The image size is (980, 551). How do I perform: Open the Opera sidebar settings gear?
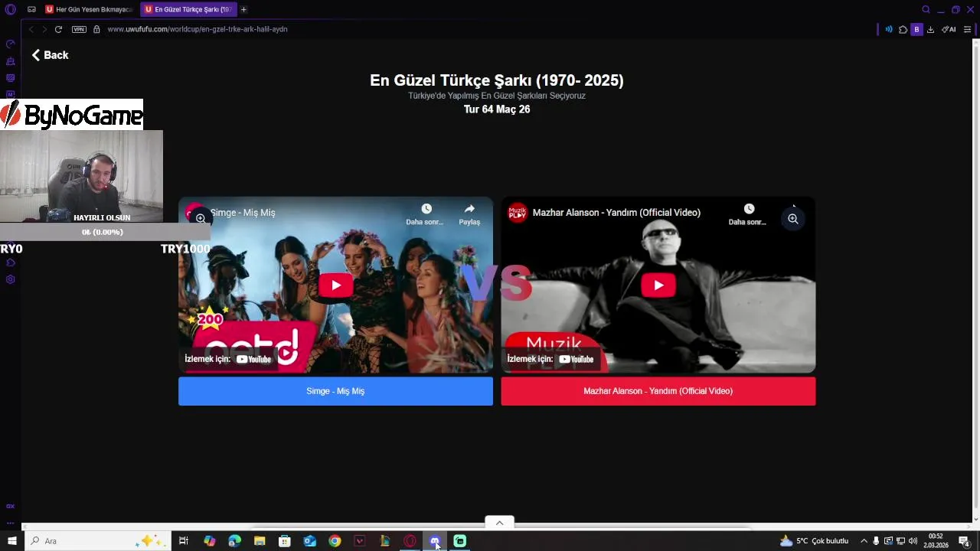[x=11, y=279]
